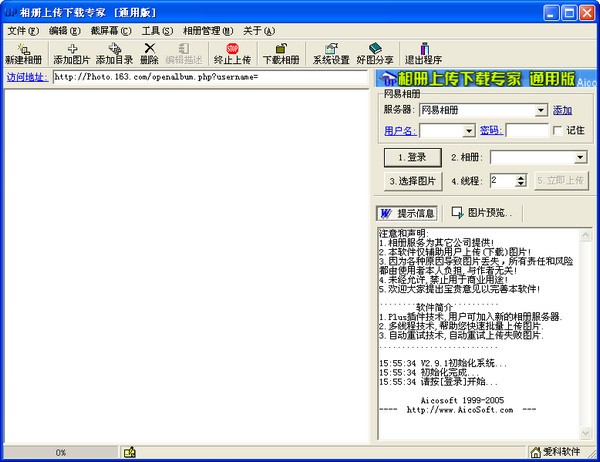Click the info panel scrollbar down arrow

coord(585,433)
